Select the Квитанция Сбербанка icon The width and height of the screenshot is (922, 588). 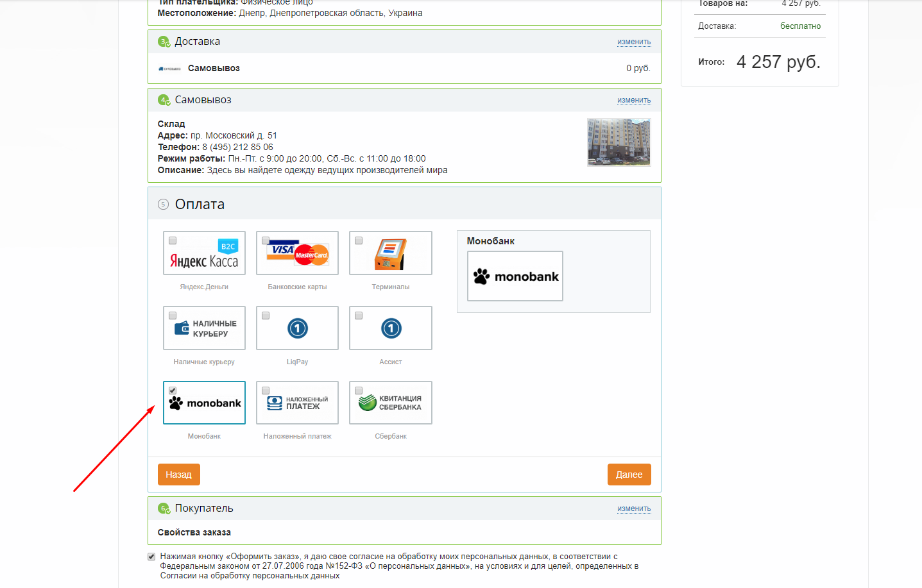pyautogui.click(x=390, y=403)
